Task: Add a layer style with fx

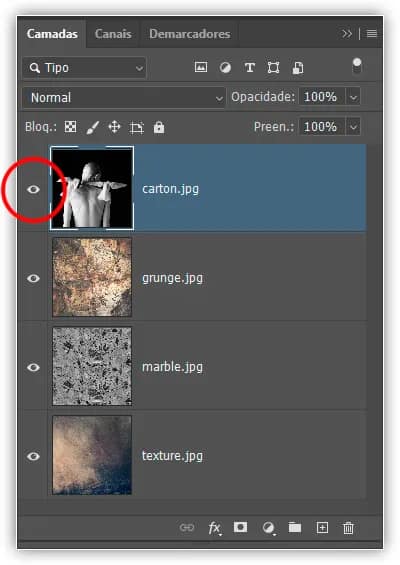Action: click(215, 528)
